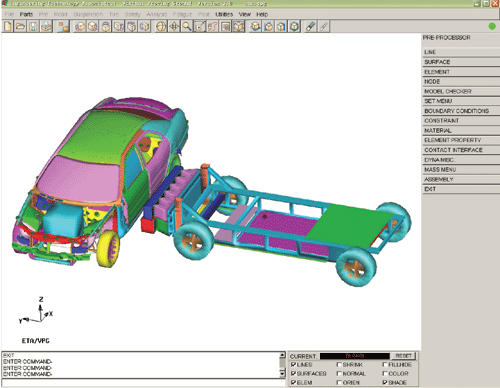
Task: Click the cube icon with blue ring on top
Action: pyautogui.click(x=106, y=26)
